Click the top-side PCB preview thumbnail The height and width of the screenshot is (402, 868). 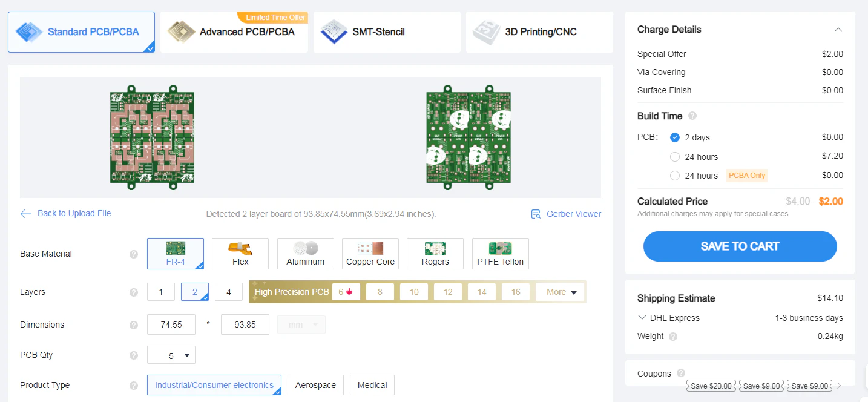[x=152, y=137]
